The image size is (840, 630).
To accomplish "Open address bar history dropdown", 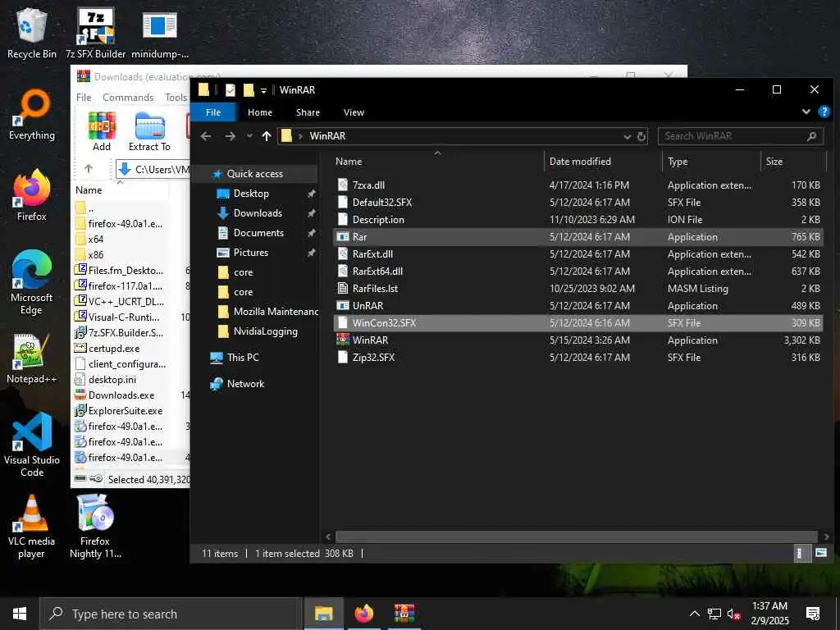I will (x=628, y=137).
